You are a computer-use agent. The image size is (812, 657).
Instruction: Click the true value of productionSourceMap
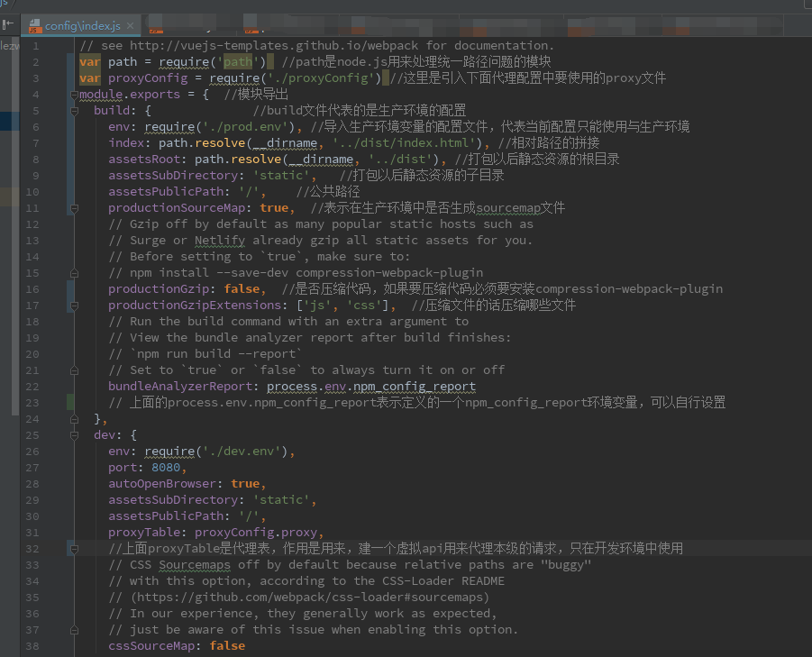tap(274, 207)
